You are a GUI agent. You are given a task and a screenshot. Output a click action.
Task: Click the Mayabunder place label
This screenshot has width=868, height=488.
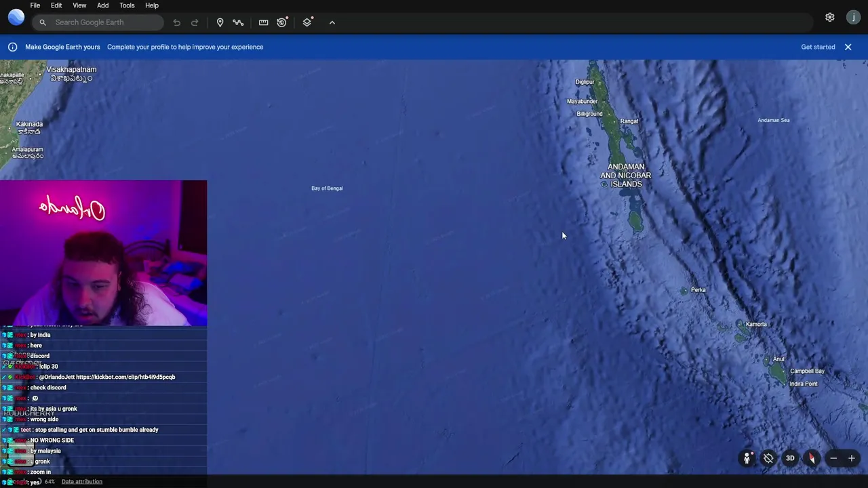tap(582, 102)
